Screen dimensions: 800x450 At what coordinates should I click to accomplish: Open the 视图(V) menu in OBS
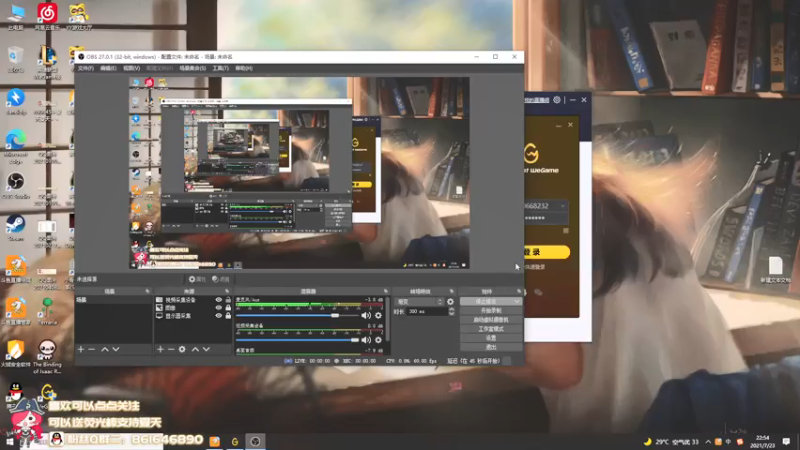(131, 68)
